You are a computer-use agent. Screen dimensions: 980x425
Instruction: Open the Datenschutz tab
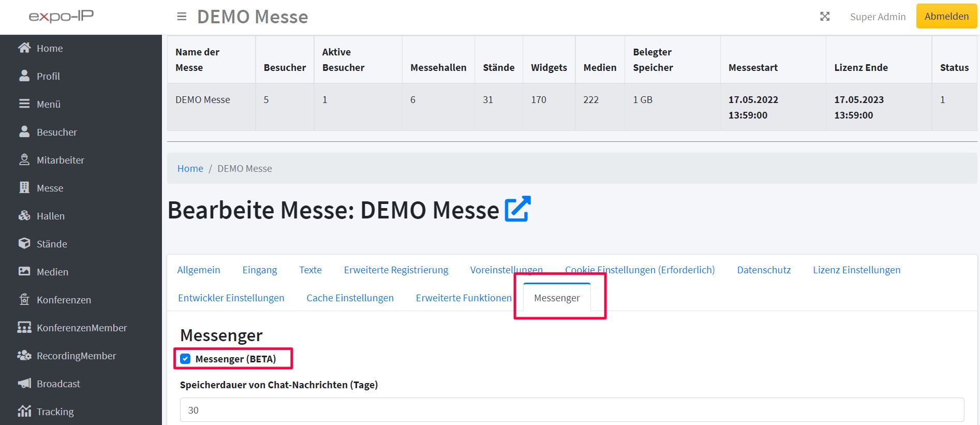tap(764, 270)
